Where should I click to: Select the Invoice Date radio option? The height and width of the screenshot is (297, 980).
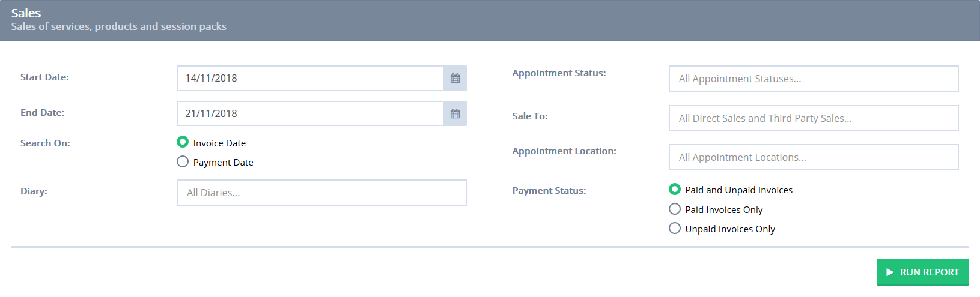coord(183,142)
